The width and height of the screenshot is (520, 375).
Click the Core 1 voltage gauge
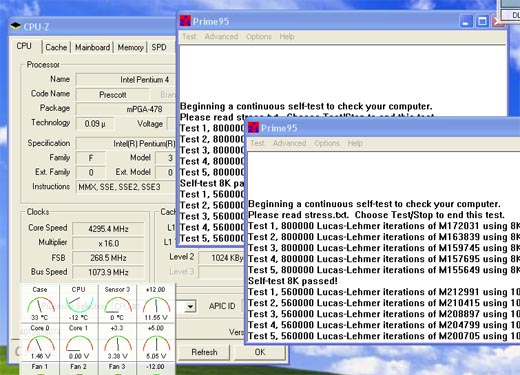pos(79,342)
